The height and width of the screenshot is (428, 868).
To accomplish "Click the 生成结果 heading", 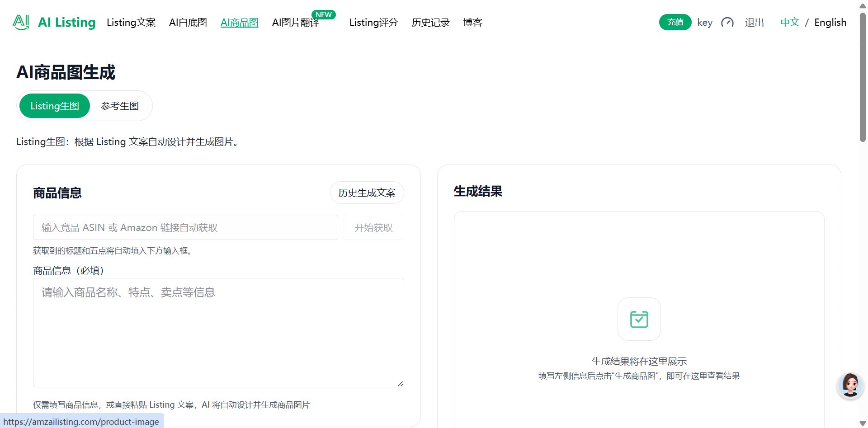I will coord(478,191).
